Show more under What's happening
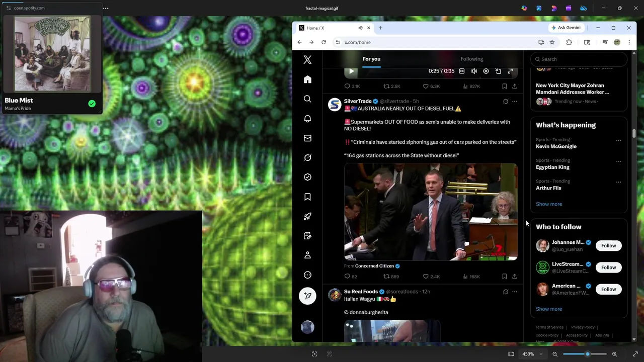This screenshot has width=644, height=362. (549, 204)
